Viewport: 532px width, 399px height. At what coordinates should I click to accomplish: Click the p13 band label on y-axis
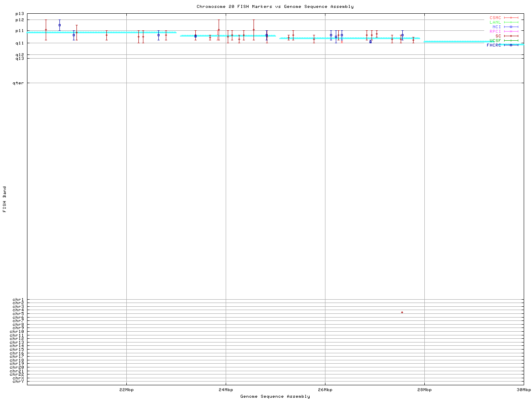(x=20, y=14)
